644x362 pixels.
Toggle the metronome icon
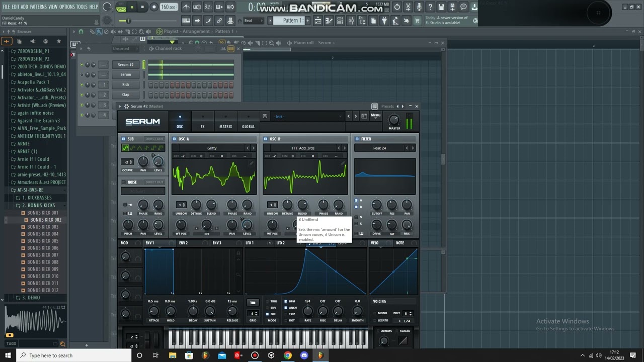tap(186, 7)
